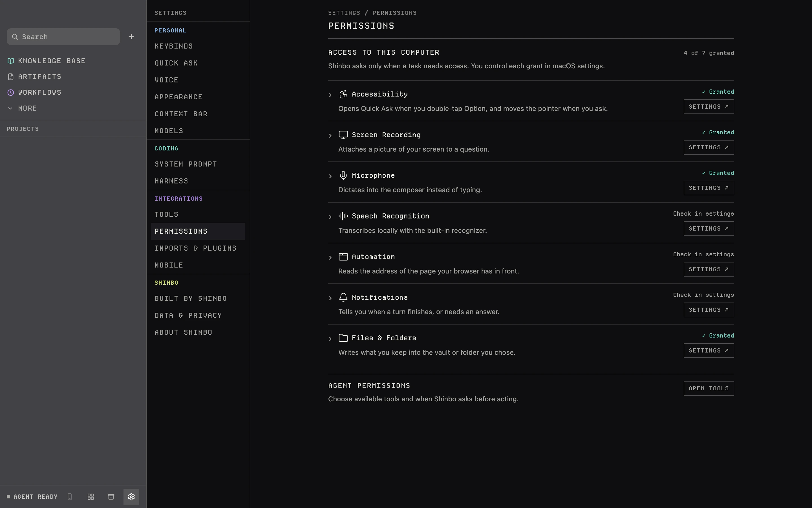Expand the Microphone row chevron

(330, 176)
